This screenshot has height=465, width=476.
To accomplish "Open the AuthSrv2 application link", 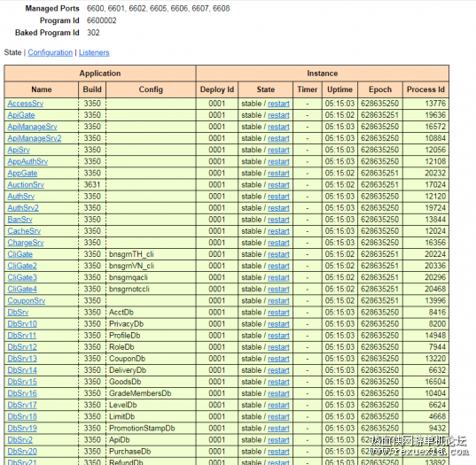I will click(x=23, y=208).
